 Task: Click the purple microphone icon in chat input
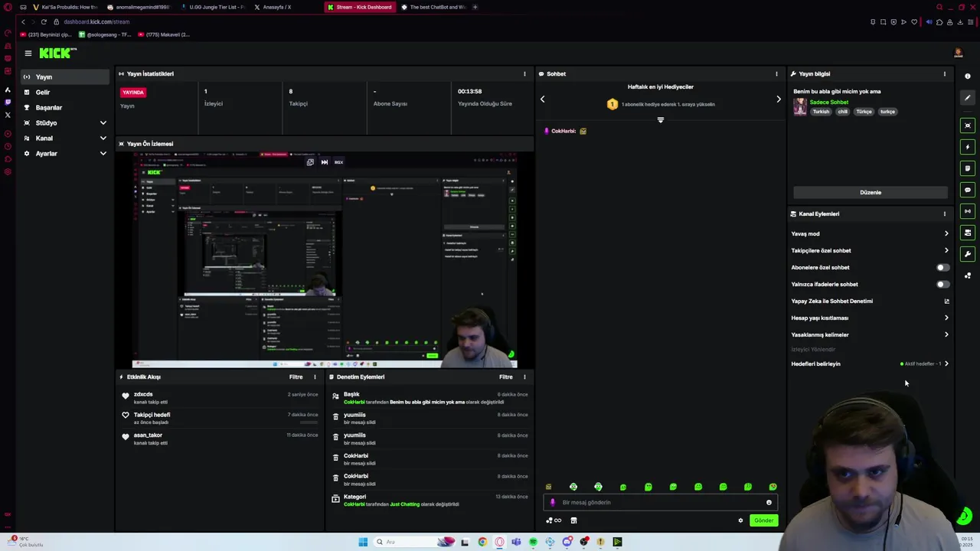553,503
